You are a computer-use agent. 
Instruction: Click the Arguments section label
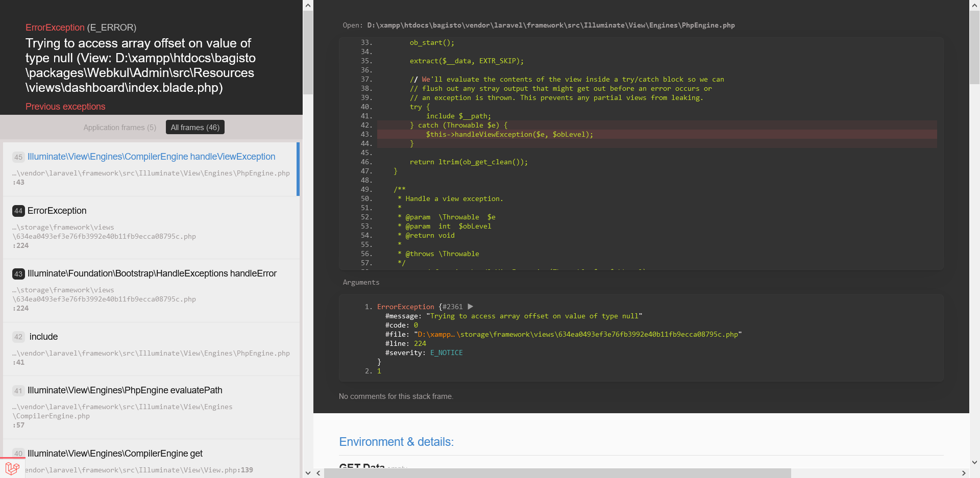tap(361, 282)
